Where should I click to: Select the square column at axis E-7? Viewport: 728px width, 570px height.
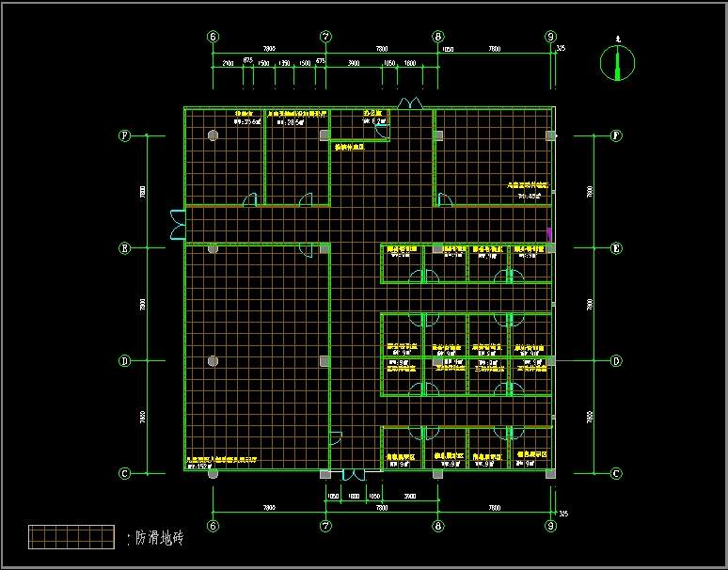[325, 248]
